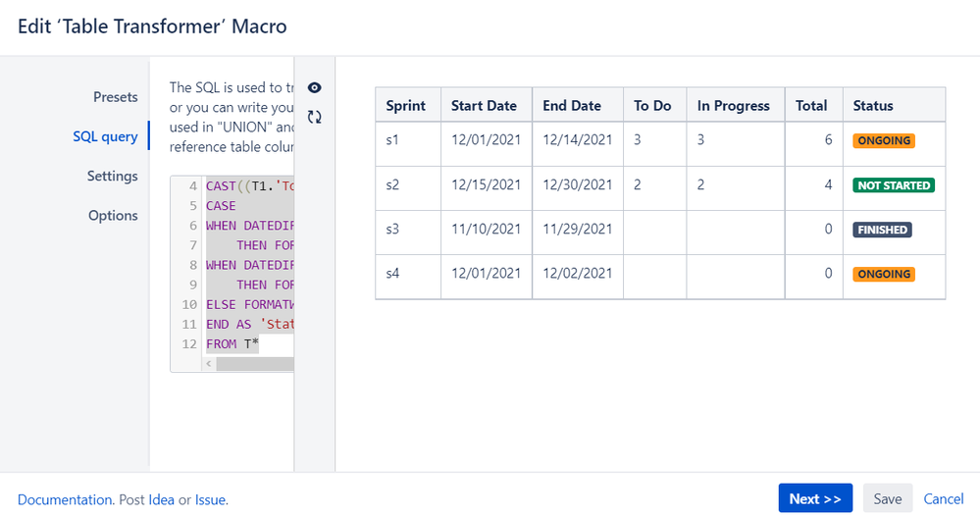This screenshot has width=980, height=518.
Task: Click the Sprint column header
Action: [x=405, y=106]
